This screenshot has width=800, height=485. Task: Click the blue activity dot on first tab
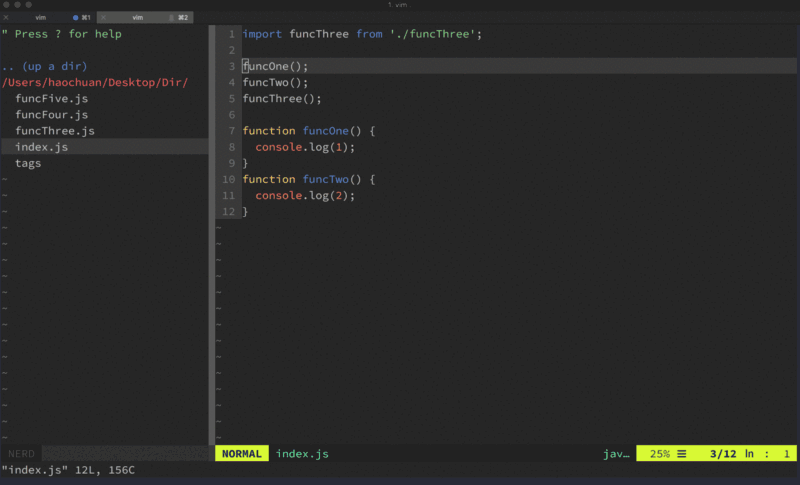pos(75,18)
